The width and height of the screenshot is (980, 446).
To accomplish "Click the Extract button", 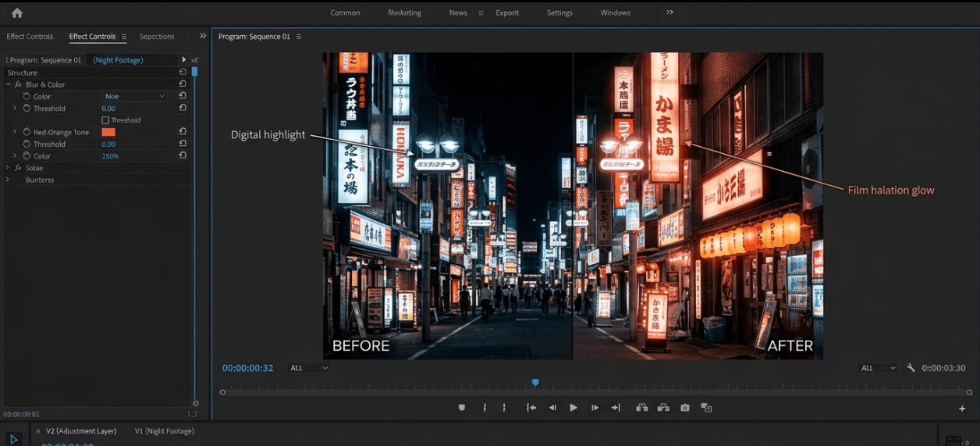I will pyautogui.click(x=663, y=408).
